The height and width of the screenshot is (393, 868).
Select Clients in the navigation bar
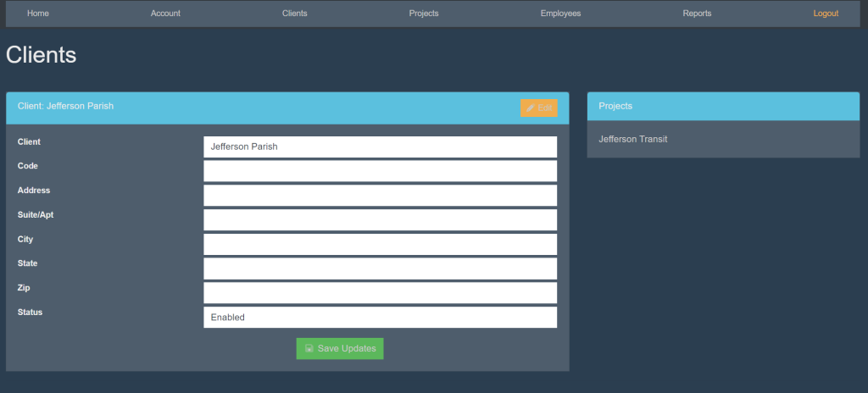(294, 14)
